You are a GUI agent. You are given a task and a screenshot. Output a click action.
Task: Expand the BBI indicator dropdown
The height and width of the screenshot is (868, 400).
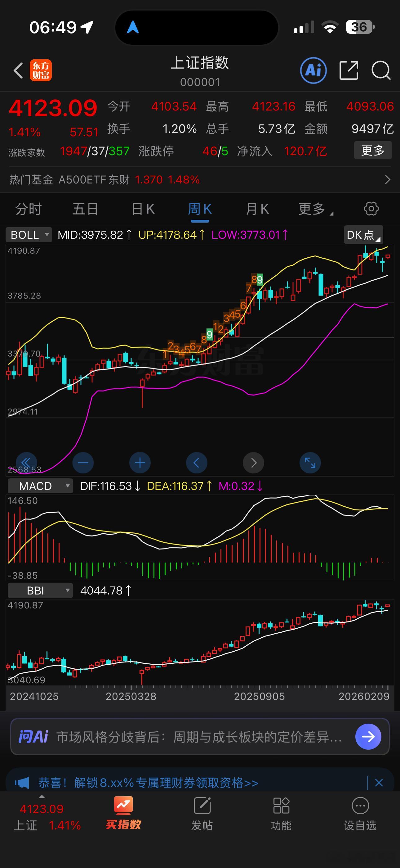coord(40,590)
